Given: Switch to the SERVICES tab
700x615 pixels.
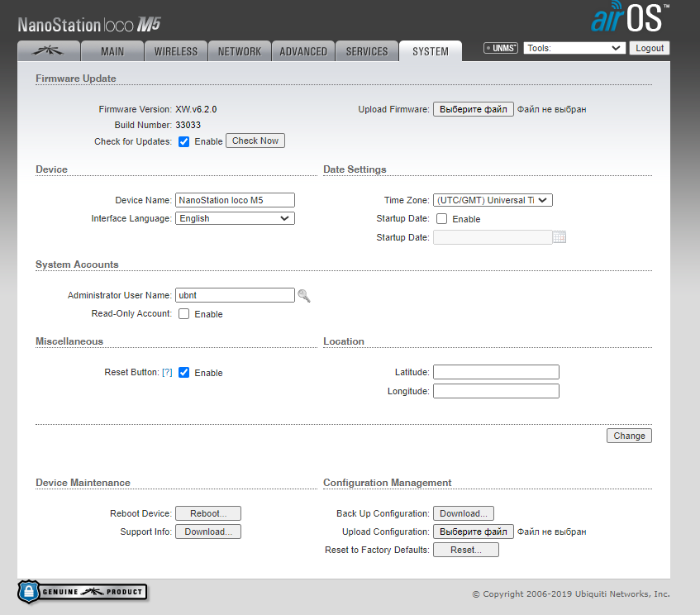Looking at the screenshot, I should tap(367, 51).
